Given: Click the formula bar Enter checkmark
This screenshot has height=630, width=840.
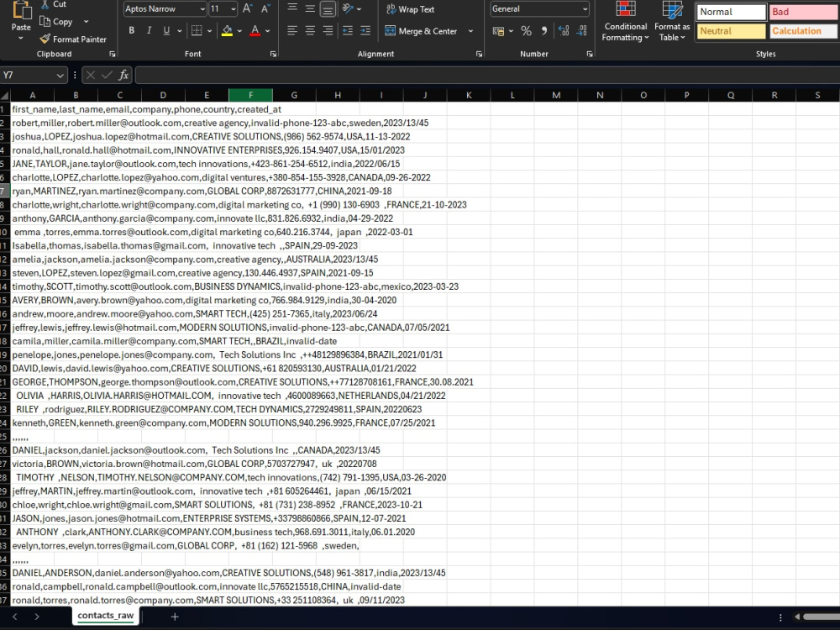Looking at the screenshot, I should (x=107, y=75).
